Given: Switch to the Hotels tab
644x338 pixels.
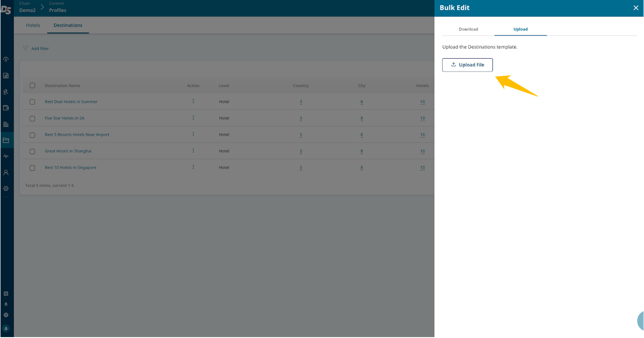Looking at the screenshot, I should [x=33, y=25].
